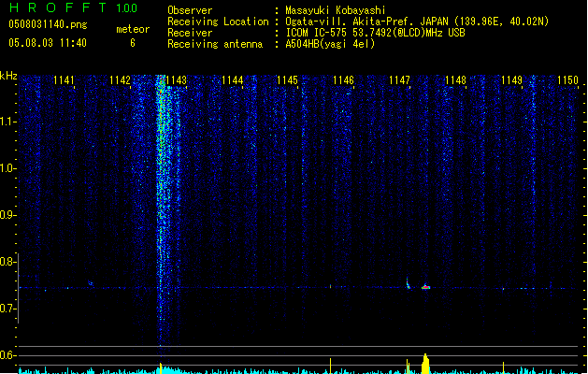Click the 1.0 kHz axis label

8,168
